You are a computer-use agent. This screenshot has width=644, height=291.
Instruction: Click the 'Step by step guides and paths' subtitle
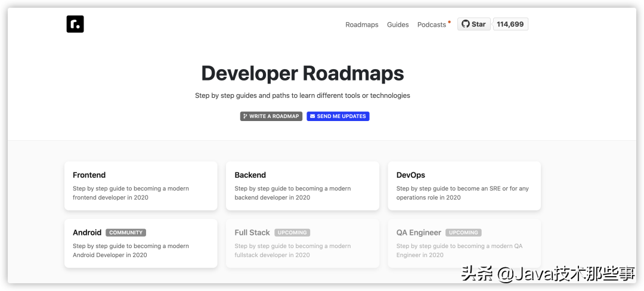pos(303,95)
